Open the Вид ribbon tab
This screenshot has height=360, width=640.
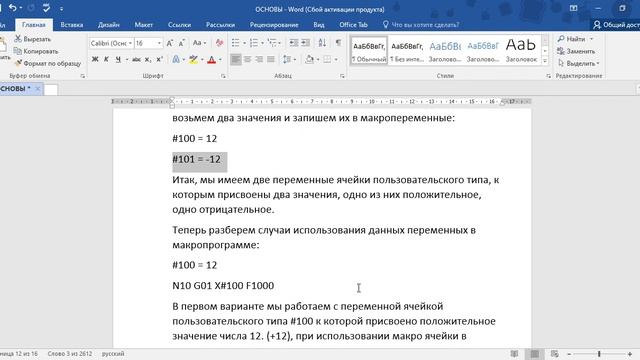pyautogui.click(x=319, y=25)
